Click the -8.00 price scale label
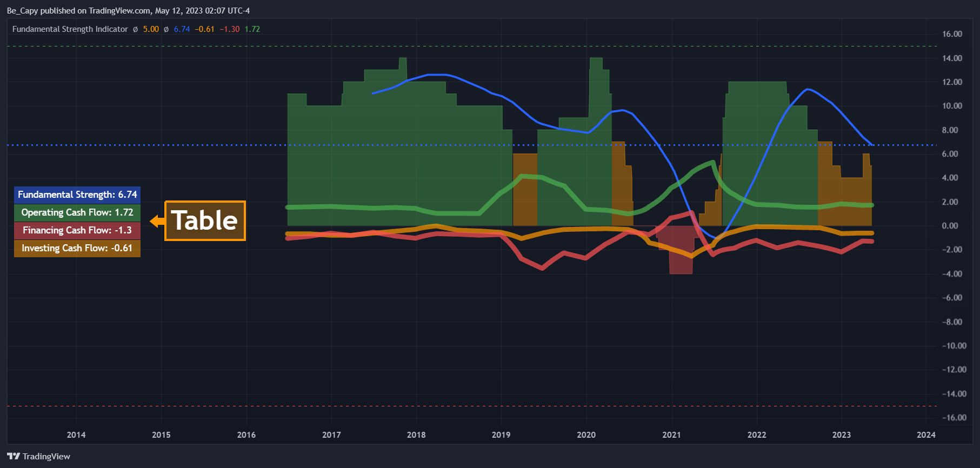 952,322
